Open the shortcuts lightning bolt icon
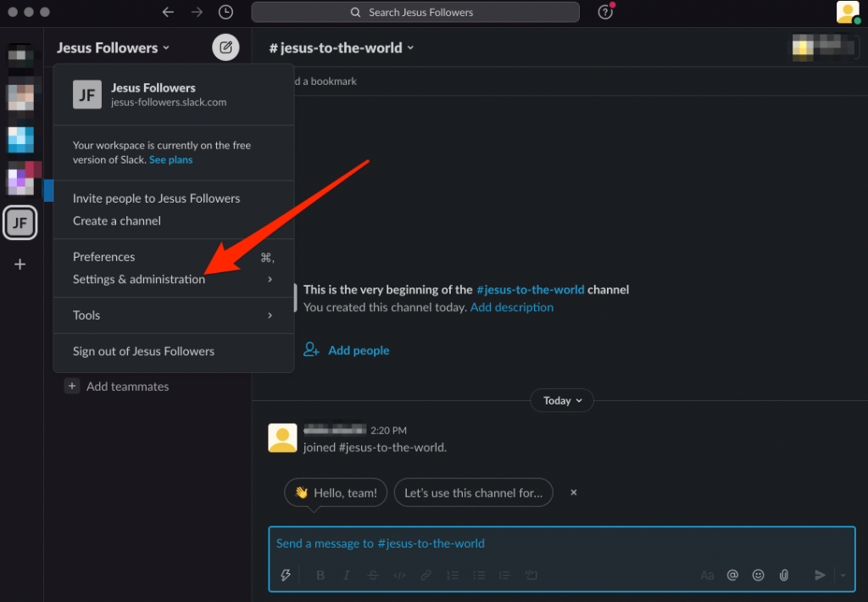The image size is (868, 602). pos(286,575)
